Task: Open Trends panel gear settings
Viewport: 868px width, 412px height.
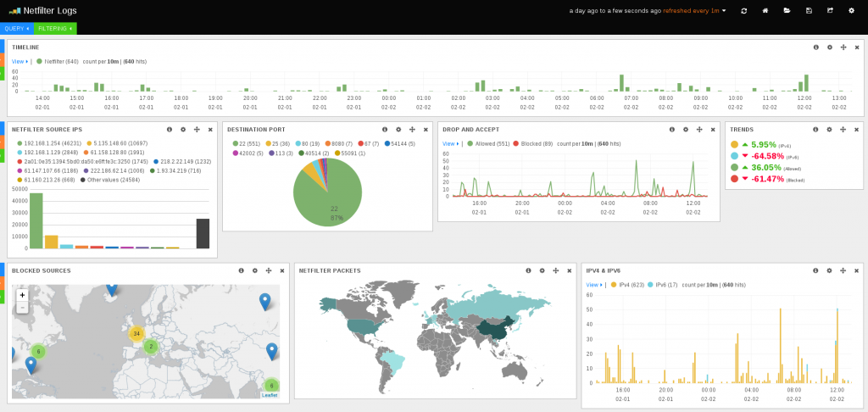Action: click(x=829, y=130)
